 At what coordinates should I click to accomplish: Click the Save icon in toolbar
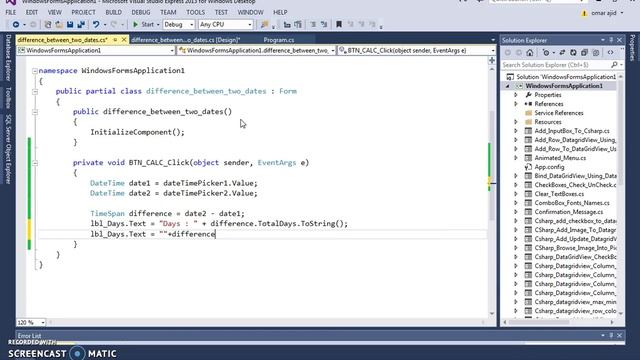(x=70, y=25)
